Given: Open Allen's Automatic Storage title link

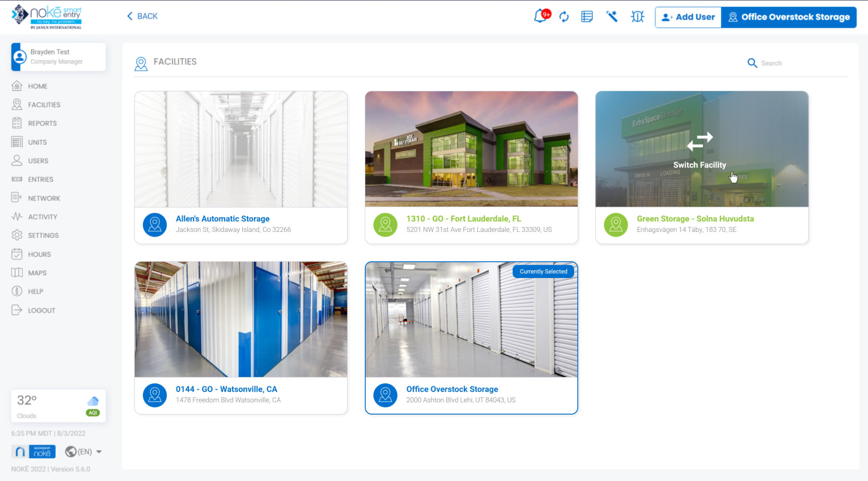Looking at the screenshot, I should pos(222,219).
